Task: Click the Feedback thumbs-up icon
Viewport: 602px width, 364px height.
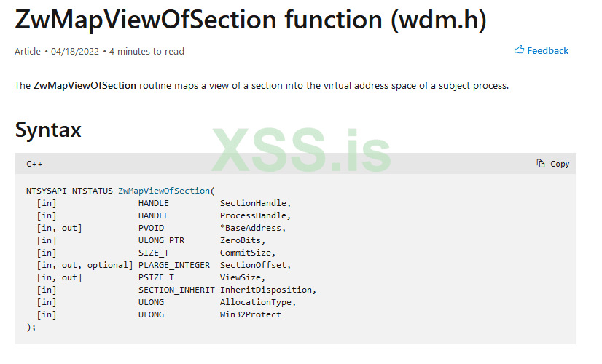Action: pyautogui.click(x=519, y=50)
